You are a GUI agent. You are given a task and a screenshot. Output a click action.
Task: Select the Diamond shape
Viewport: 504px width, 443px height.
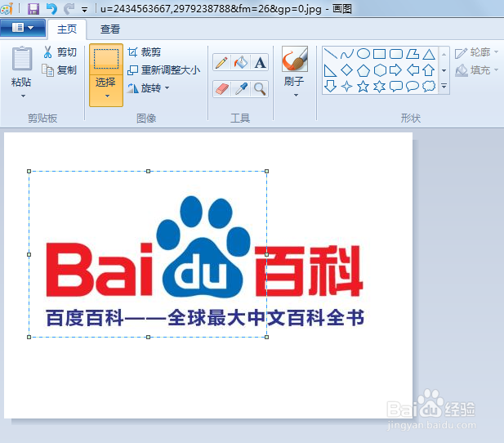click(x=347, y=70)
